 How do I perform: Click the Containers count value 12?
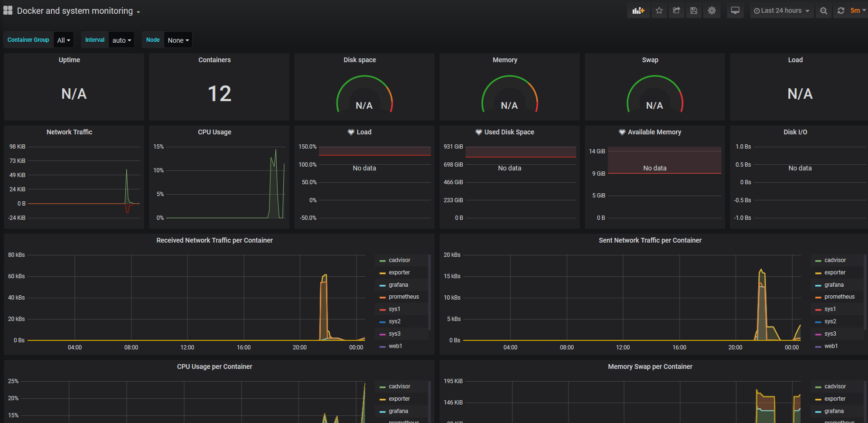(x=219, y=94)
